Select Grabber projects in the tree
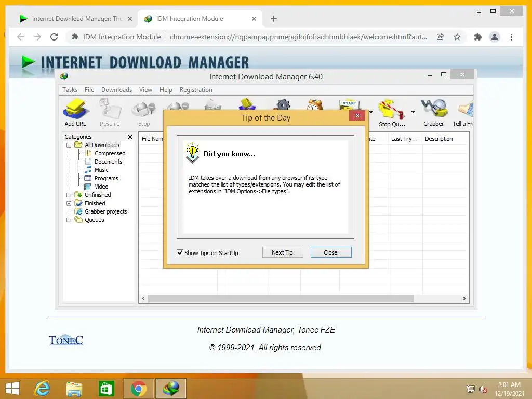 pos(105,211)
